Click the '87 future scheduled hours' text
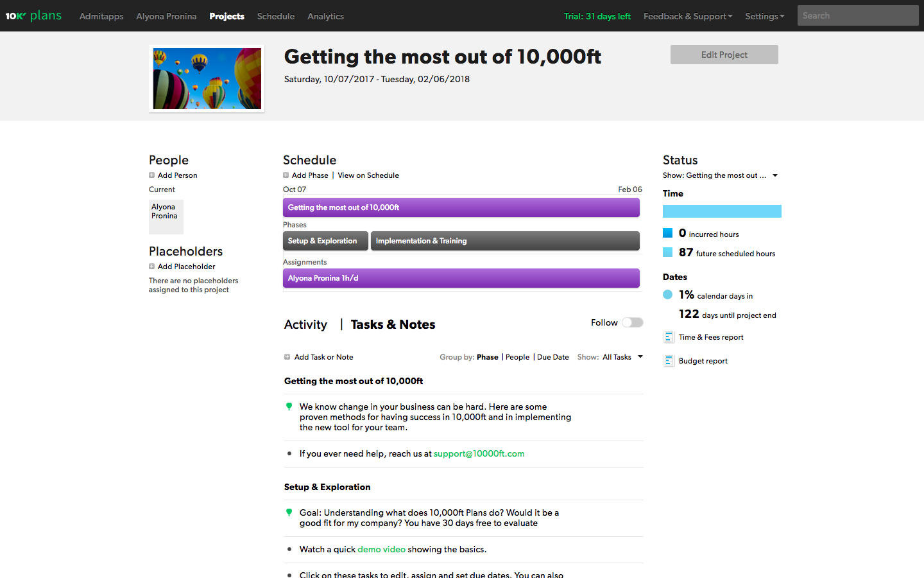Viewport: 924px width, 578px height. coord(727,252)
